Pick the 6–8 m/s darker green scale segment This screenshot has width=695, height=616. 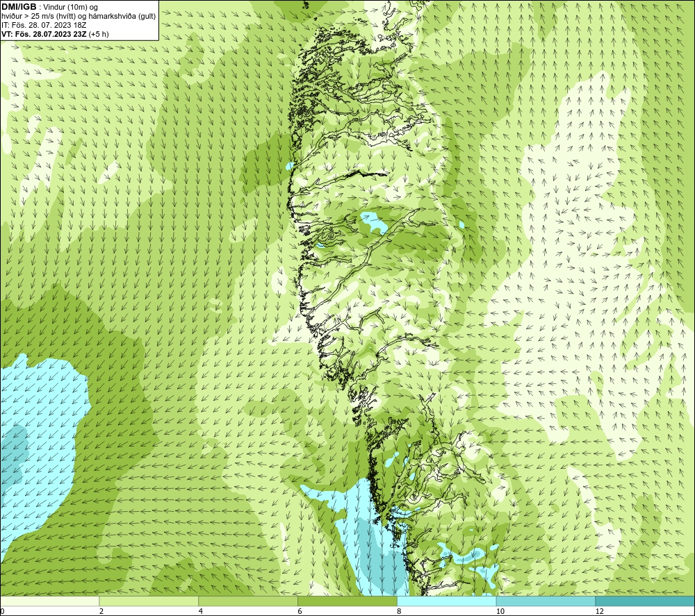(x=347, y=601)
